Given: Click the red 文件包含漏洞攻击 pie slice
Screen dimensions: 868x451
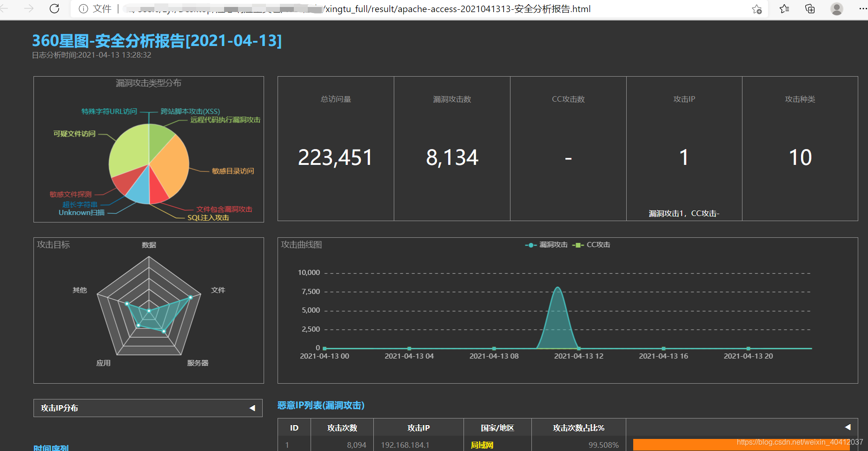Looking at the screenshot, I should coord(157,190).
